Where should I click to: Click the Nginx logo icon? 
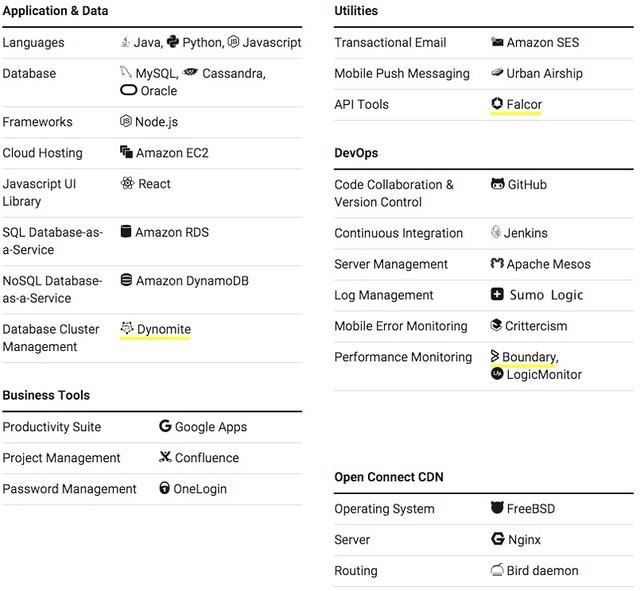(x=497, y=539)
